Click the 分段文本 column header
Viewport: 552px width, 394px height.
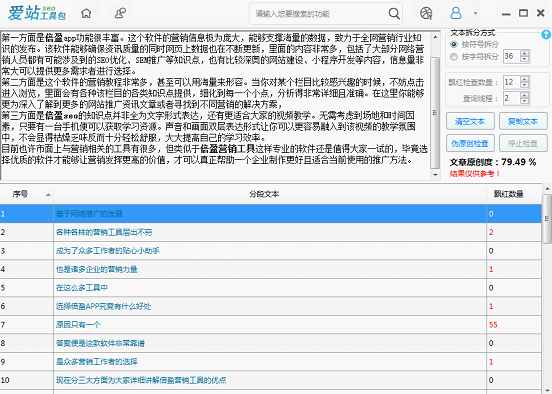[270, 194]
